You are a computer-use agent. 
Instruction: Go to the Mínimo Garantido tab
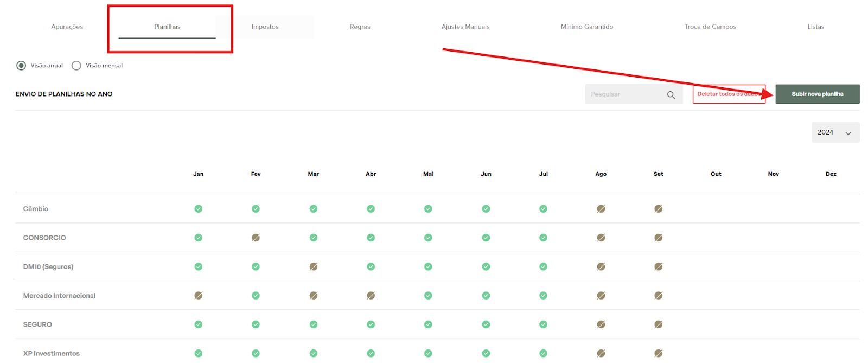tap(586, 27)
